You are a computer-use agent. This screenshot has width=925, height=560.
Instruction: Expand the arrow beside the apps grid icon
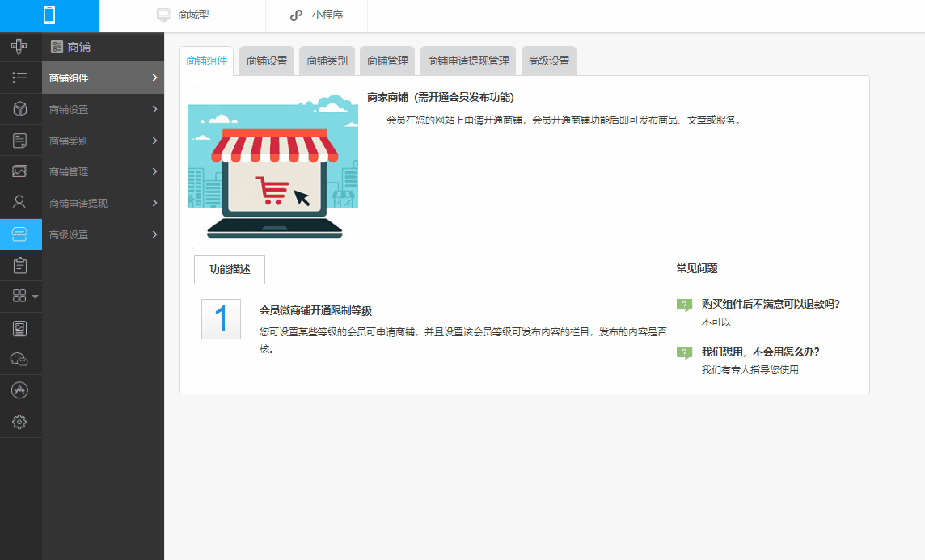(x=36, y=297)
